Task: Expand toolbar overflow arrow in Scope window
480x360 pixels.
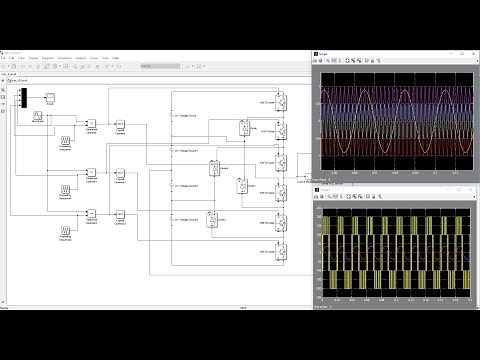Action: tap(477, 61)
